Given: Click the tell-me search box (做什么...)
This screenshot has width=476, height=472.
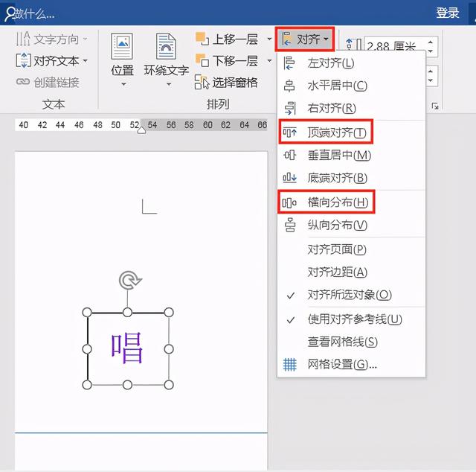Looking at the screenshot, I should 34,13.
